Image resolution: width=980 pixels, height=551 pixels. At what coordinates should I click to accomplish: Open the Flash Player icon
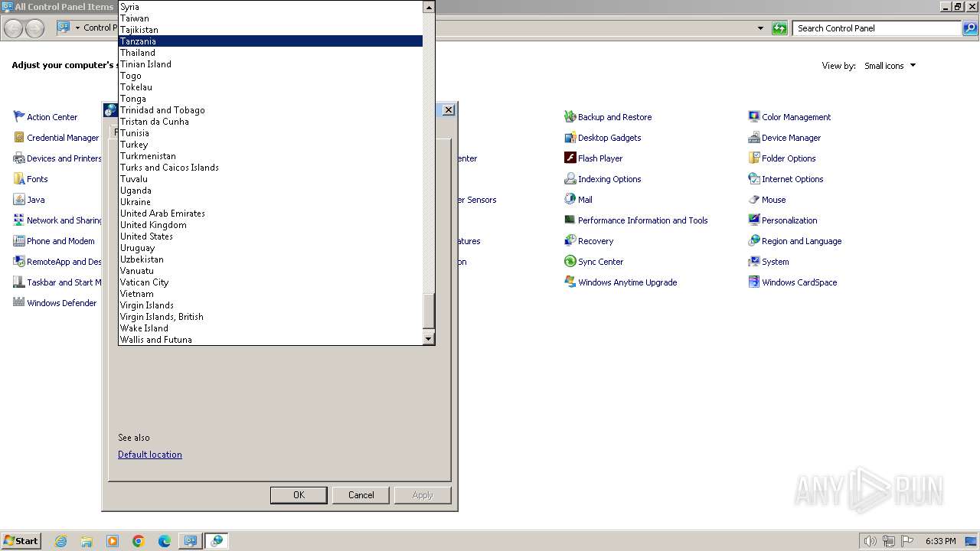570,158
